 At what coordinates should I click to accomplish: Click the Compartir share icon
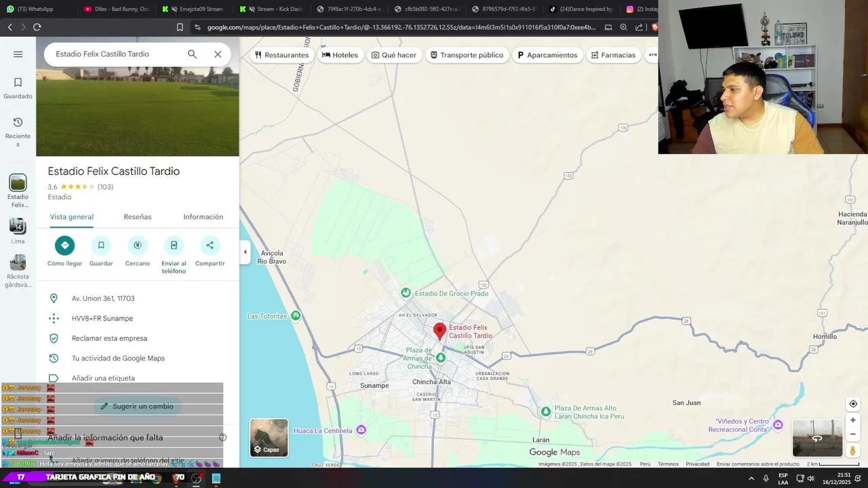[x=210, y=245]
